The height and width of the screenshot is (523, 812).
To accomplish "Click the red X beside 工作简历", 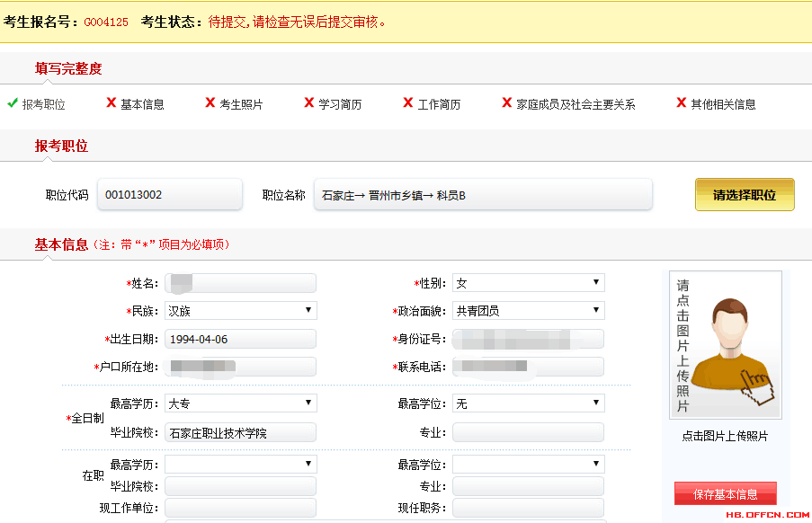I will click(x=408, y=102).
